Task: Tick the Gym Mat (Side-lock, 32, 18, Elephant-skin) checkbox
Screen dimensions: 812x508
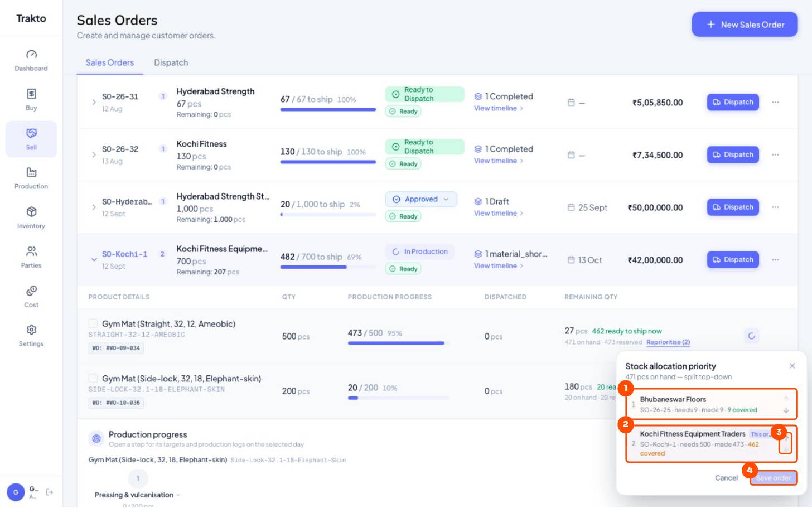Action: pos(93,378)
